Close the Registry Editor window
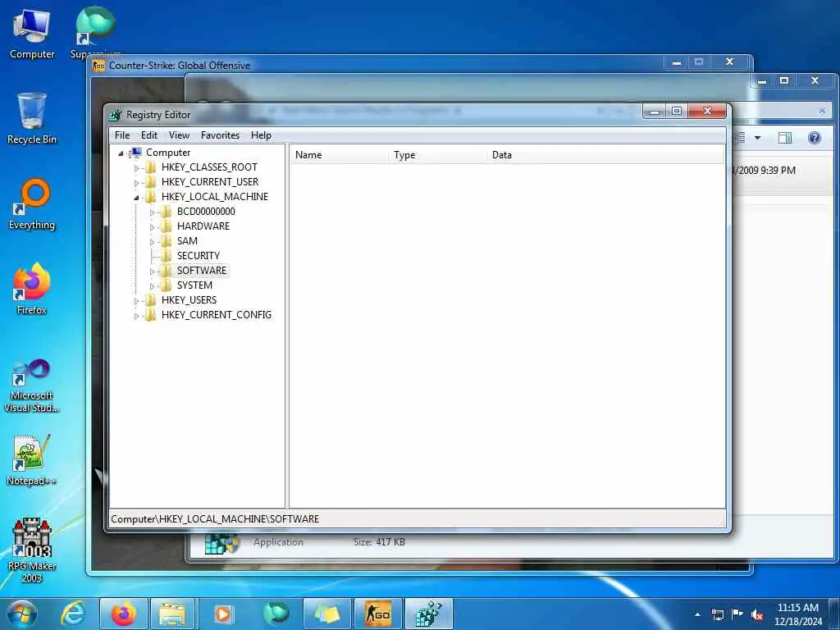The height and width of the screenshot is (630, 840). pyautogui.click(x=707, y=111)
